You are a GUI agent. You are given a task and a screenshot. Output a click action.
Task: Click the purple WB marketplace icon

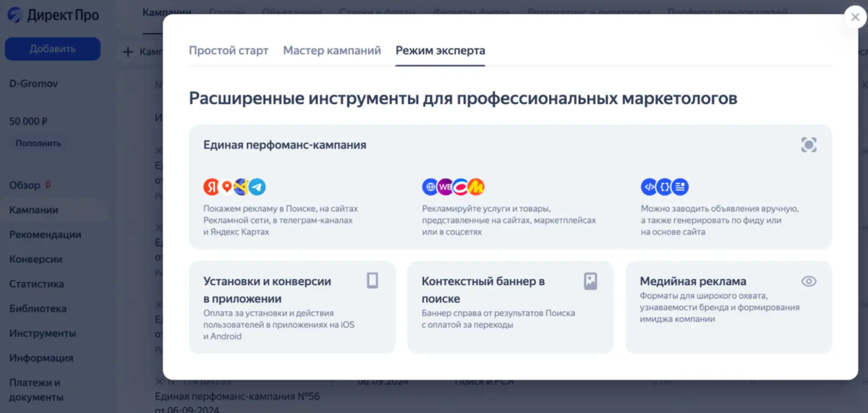coord(446,187)
